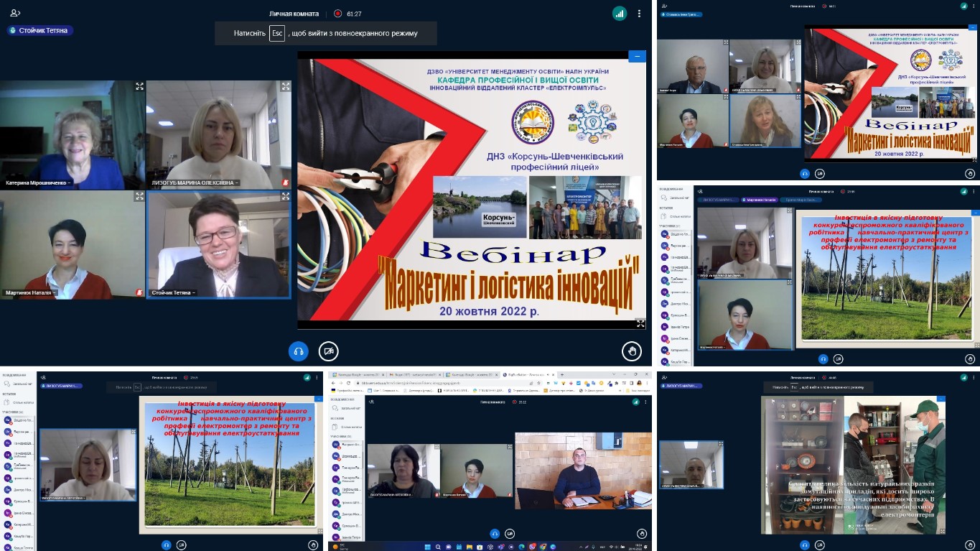Open the participants list in the largest window
Screen dimensions: 980x551
coord(15,14)
